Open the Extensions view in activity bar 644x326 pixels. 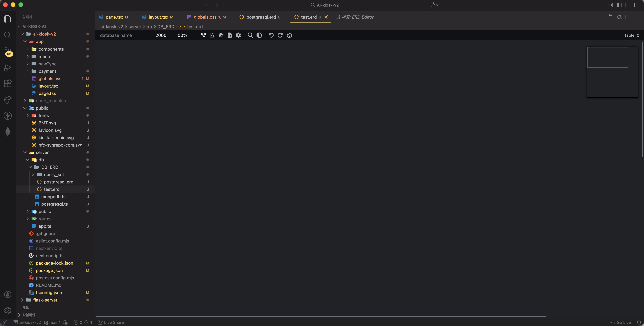click(8, 83)
